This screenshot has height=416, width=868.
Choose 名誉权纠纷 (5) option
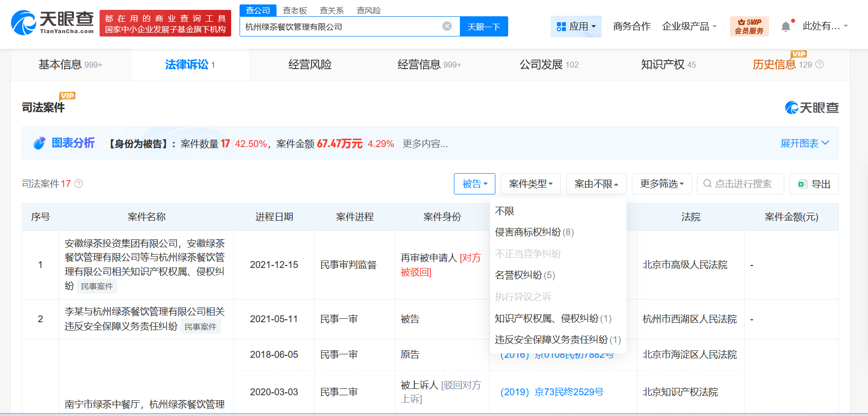tap(525, 275)
